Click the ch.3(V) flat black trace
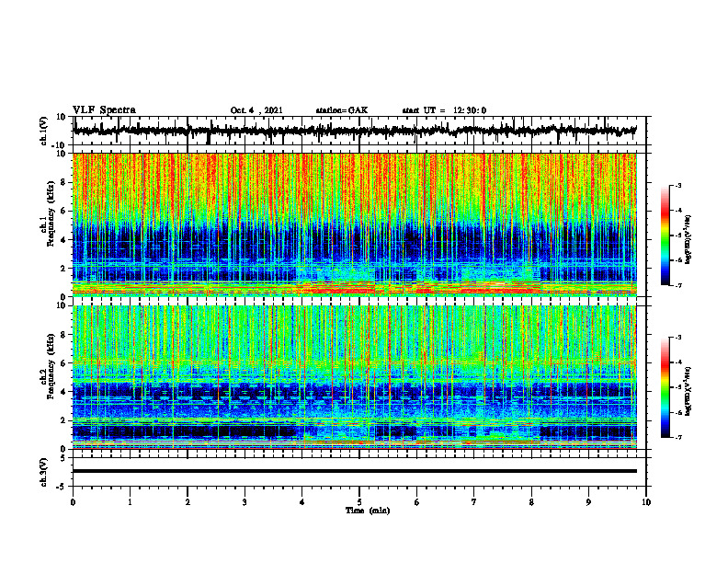 point(355,471)
